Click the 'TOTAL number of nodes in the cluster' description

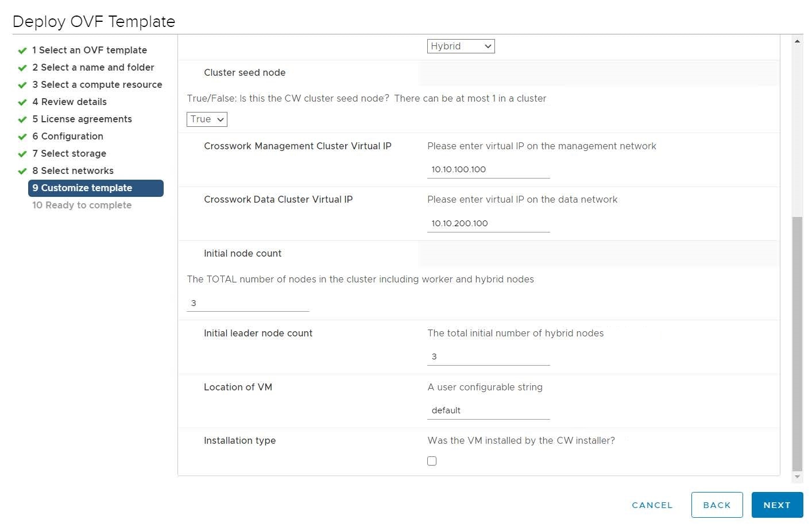[x=360, y=279]
